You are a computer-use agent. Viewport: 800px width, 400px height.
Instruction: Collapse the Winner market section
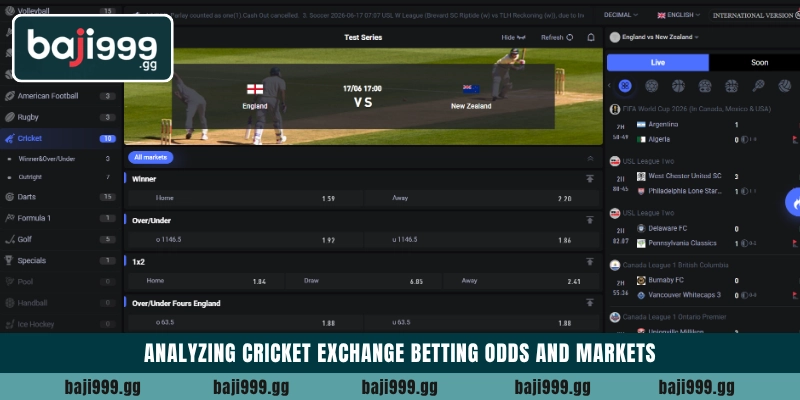pyautogui.click(x=590, y=179)
